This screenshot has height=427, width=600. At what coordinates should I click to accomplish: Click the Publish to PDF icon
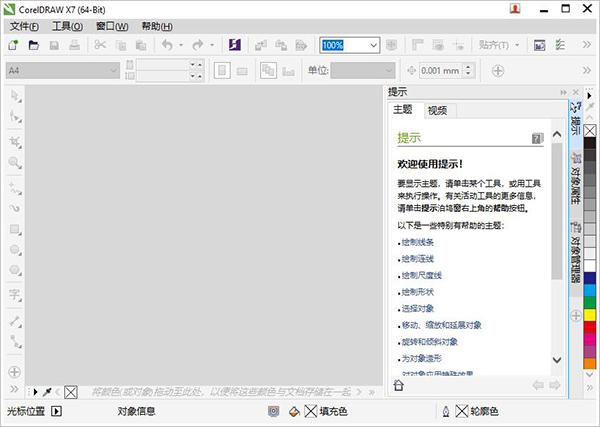302,45
